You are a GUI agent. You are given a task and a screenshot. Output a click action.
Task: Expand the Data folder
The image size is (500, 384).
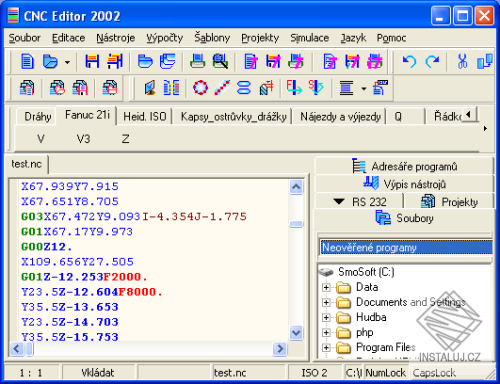pyautogui.click(x=326, y=287)
